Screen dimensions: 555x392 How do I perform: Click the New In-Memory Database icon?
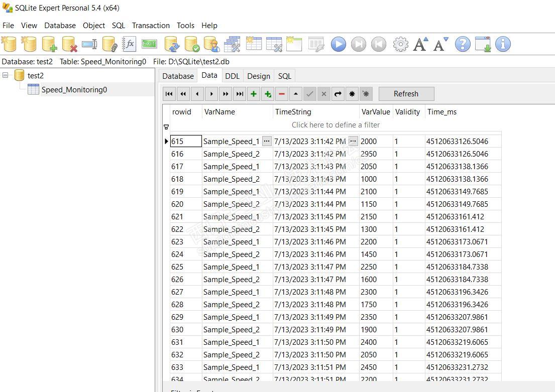click(x=29, y=44)
